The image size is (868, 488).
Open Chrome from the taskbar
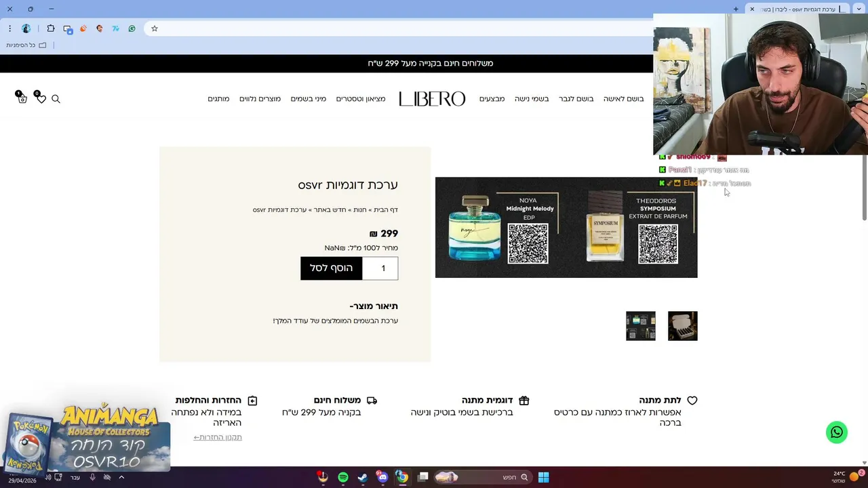pyautogui.click(x=402, y=477)
